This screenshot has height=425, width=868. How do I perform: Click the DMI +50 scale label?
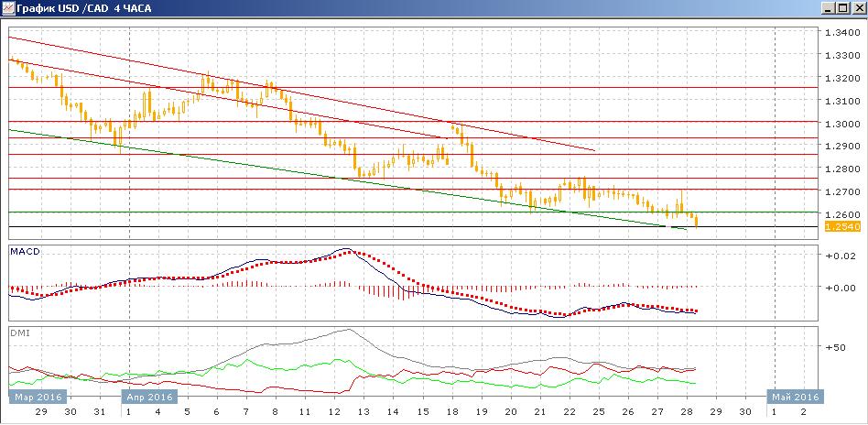835,347
